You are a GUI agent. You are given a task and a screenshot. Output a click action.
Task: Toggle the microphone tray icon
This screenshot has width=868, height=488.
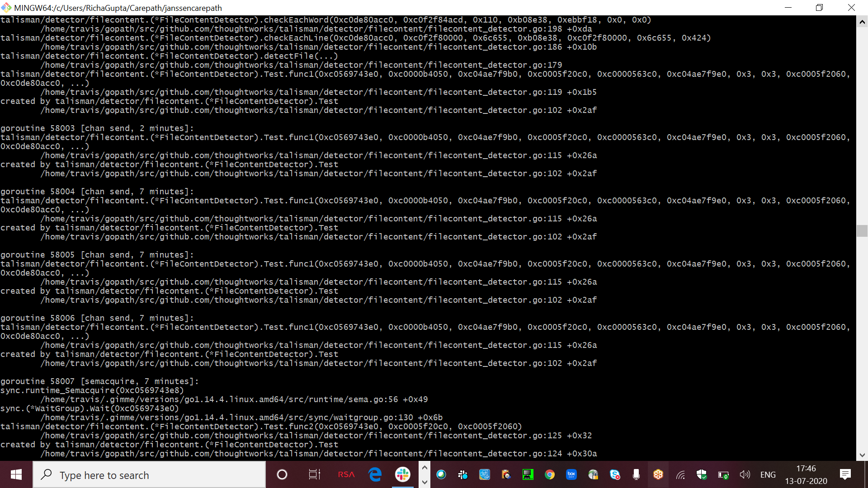click(636, 474)
